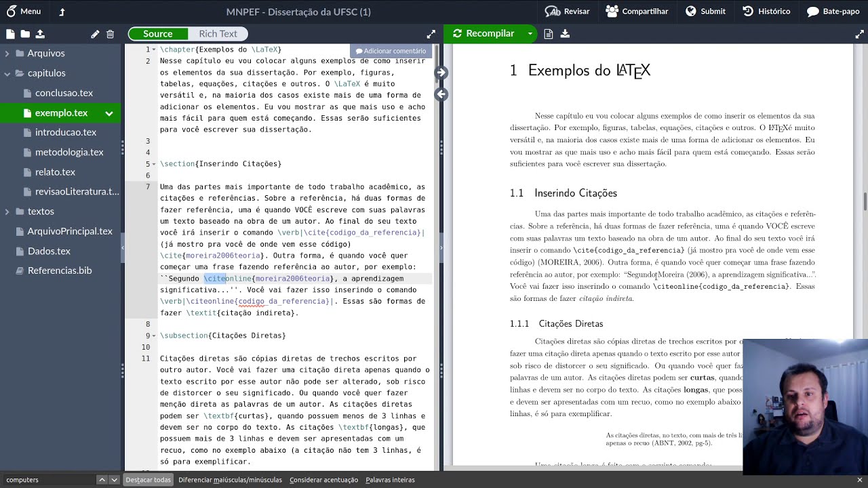
Task: Fold the code at editor line 1
Action: 154,49
